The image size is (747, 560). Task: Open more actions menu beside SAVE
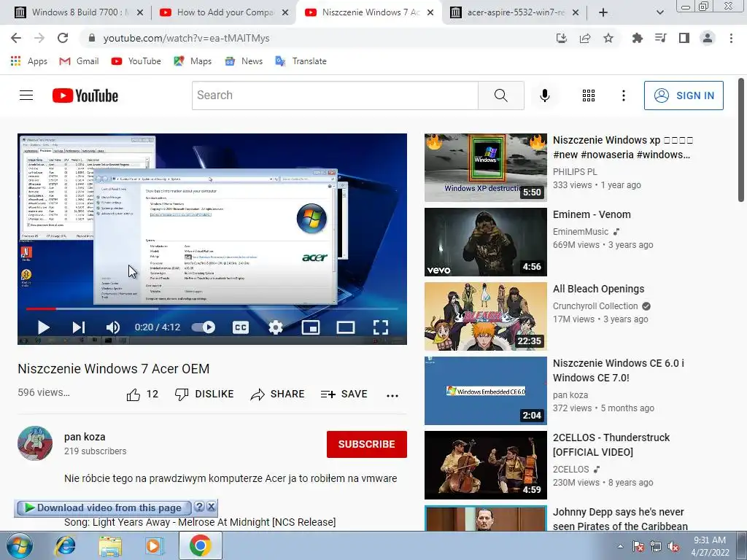coord(392,395)
